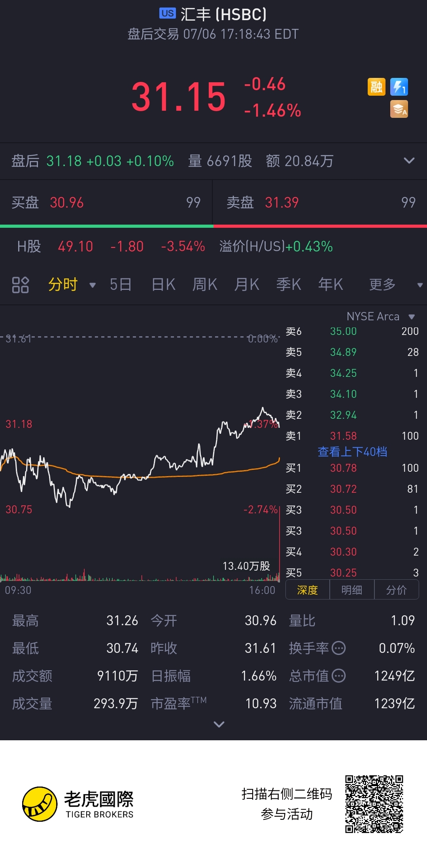Tap the 买1 30.78 order row
The width and height of the screenshot is (427, 868).
(x=352, y=468)
